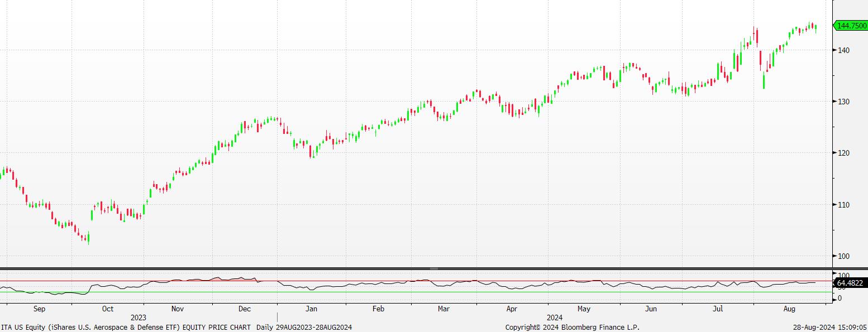
Task: Click the Sep month label
Action: pos(39,309)
